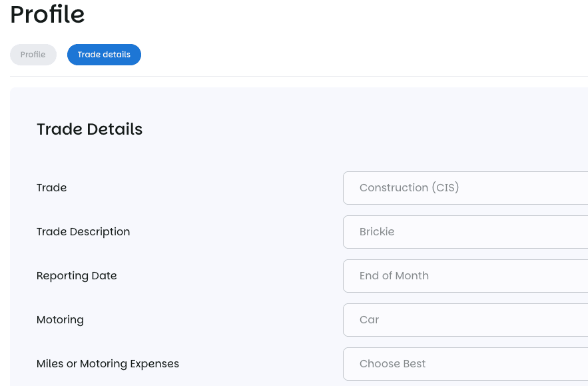Open the Motoring field showing Car
The height and width of the screenshot is (386, 588).
click(x=465, y=319)
